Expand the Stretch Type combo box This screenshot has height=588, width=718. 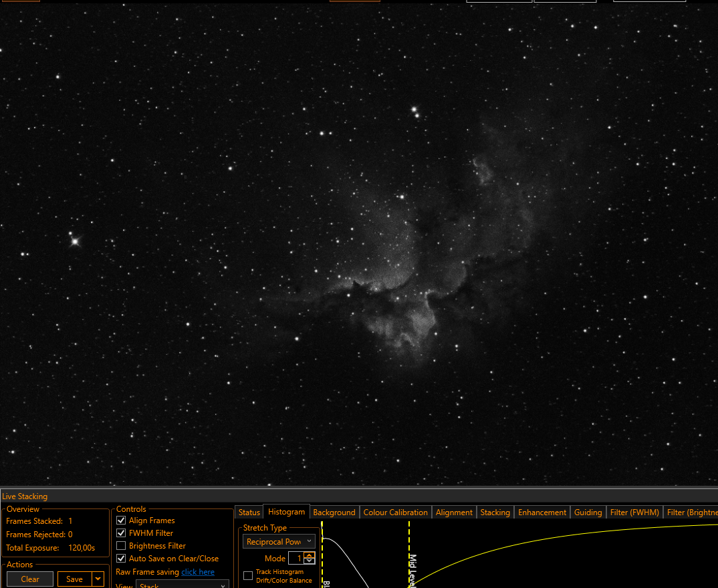click(x=278, y=541)
